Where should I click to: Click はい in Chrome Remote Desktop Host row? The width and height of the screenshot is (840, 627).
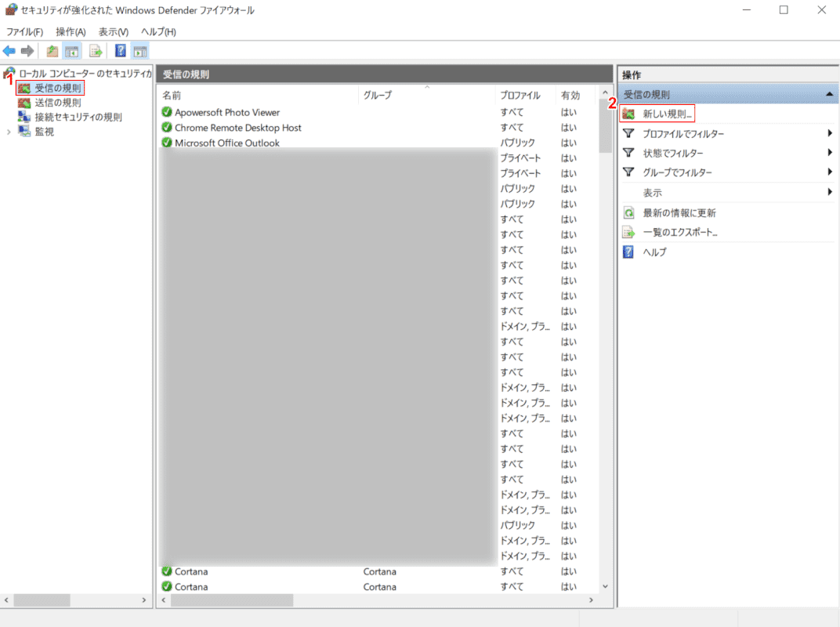[568, 128]
